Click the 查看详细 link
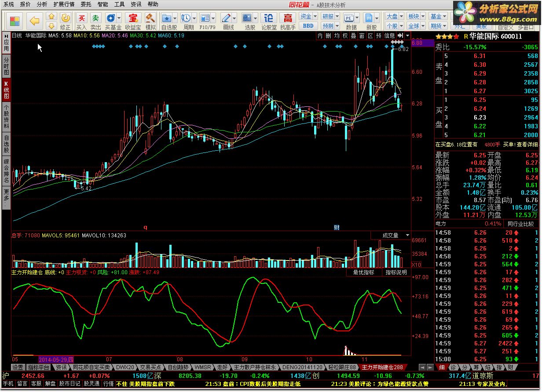Viewport: 542px width, 392px height. pyautogui.click(x=527, y=144)
